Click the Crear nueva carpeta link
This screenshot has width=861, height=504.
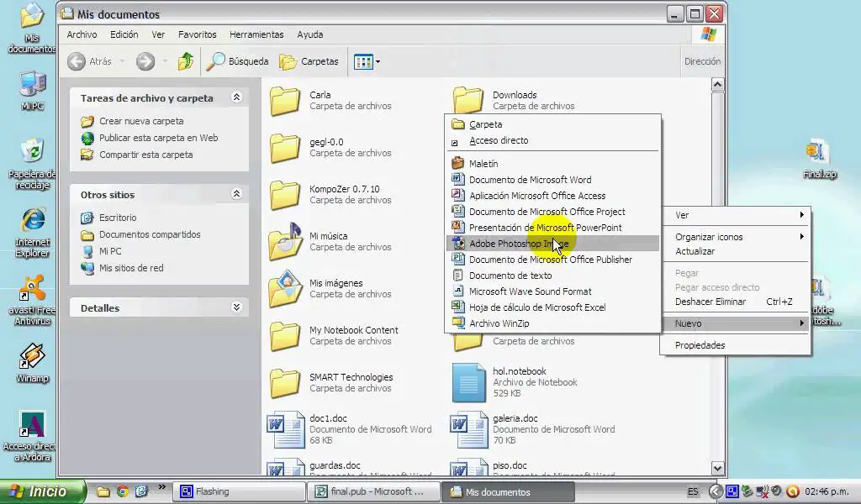[141, 121]
